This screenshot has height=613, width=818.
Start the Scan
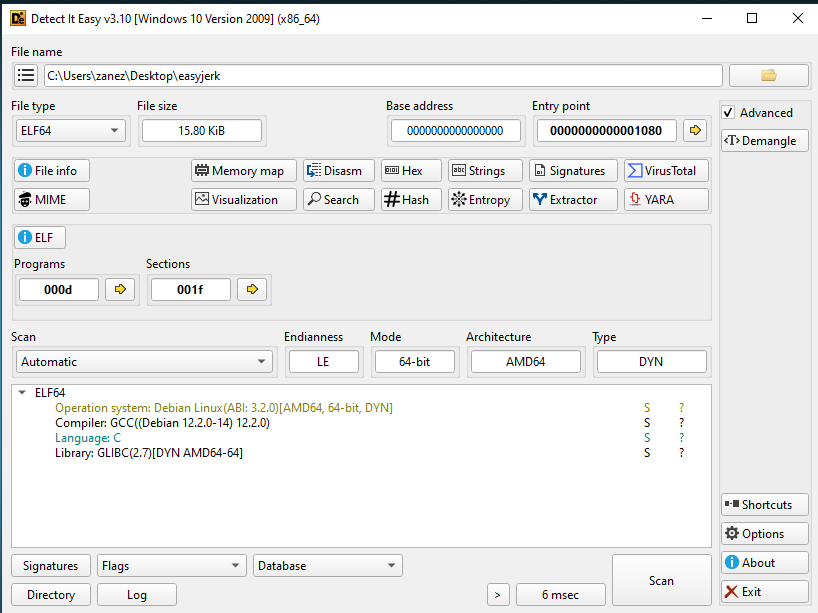tap(661, 580)
